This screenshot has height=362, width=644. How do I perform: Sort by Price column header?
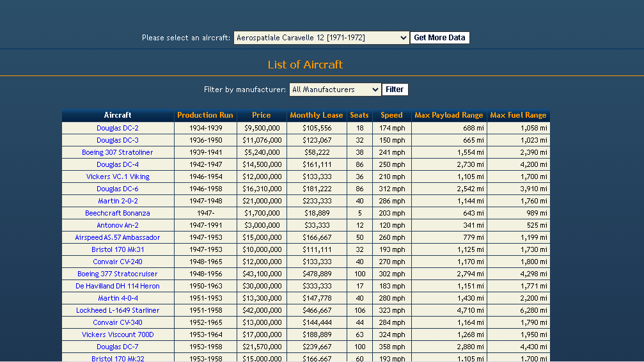(261, 116)
